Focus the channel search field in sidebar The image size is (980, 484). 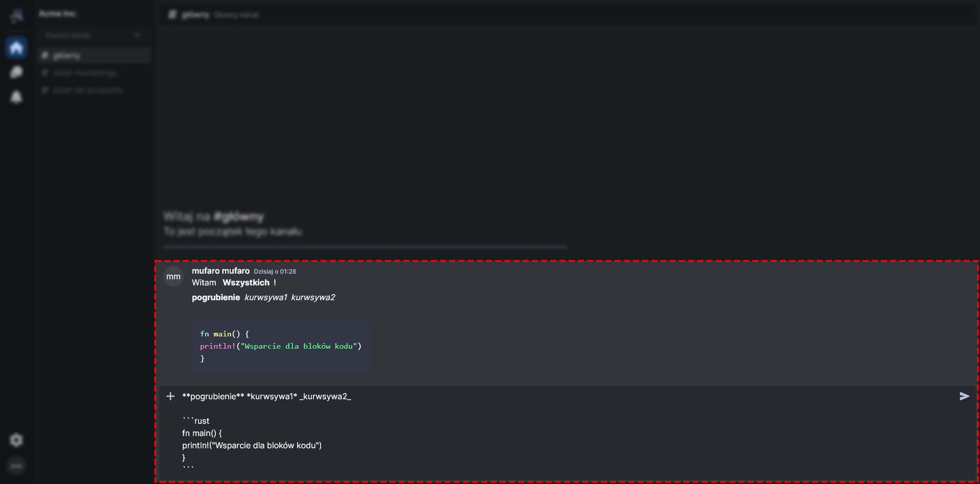click(x=84, y=35)
